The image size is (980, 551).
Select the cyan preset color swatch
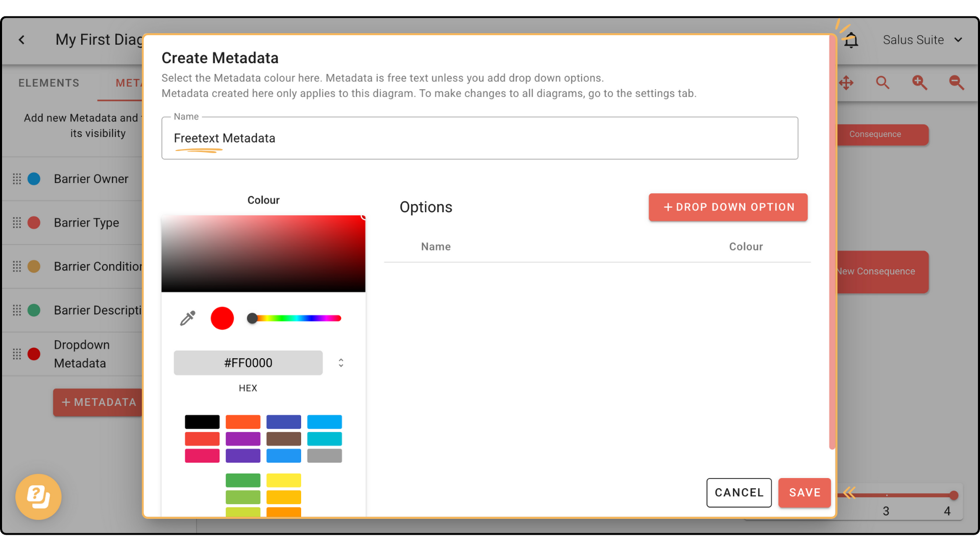pos(325,439)
